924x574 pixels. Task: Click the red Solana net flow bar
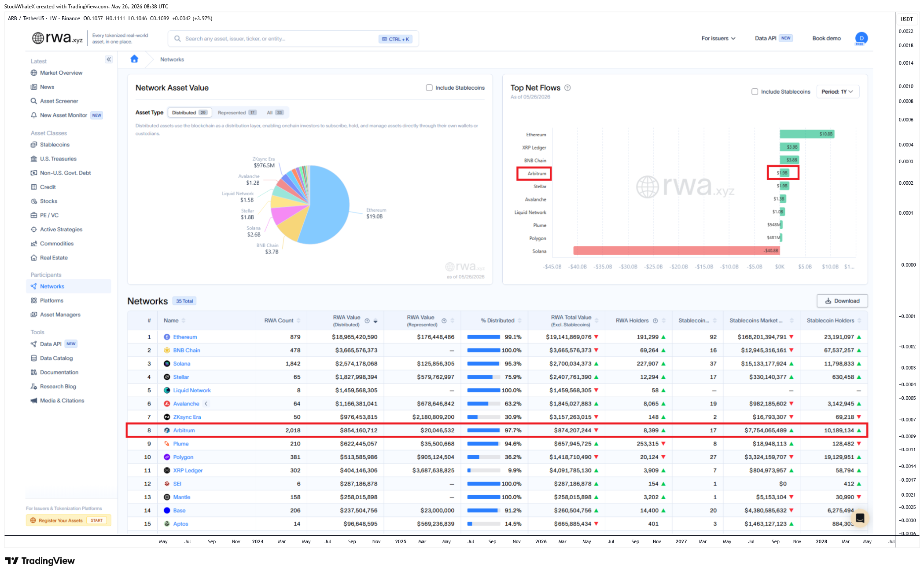pyautogui.click(x=677, y=250)
